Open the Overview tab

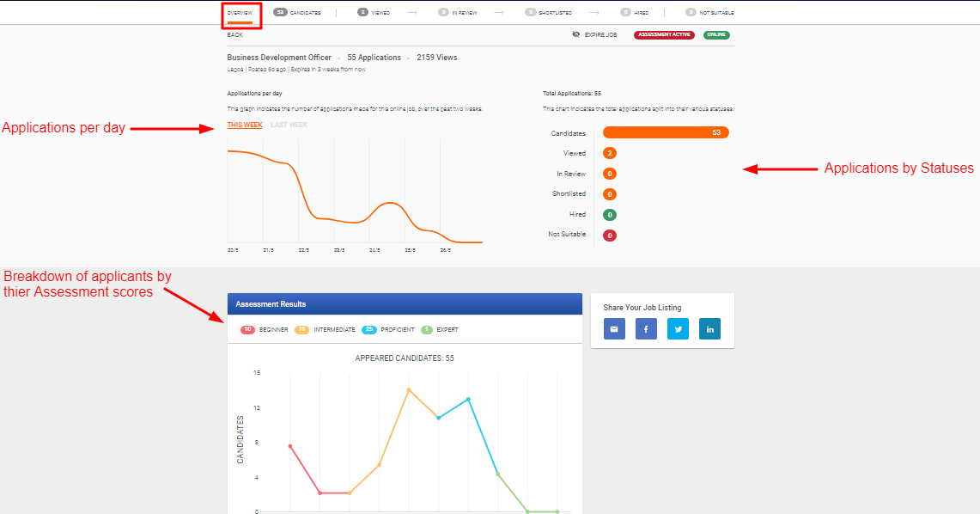pyautogui.click(x=240, y=13)
